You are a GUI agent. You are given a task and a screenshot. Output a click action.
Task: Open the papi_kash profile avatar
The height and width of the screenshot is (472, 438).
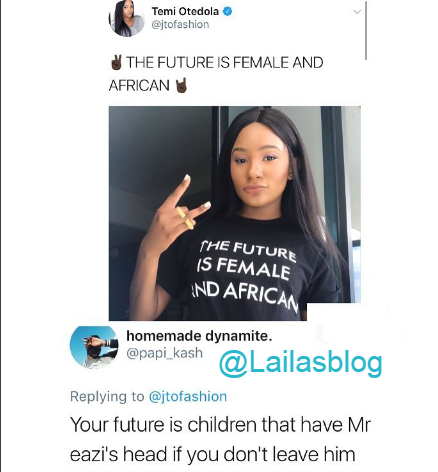(94, 347)
